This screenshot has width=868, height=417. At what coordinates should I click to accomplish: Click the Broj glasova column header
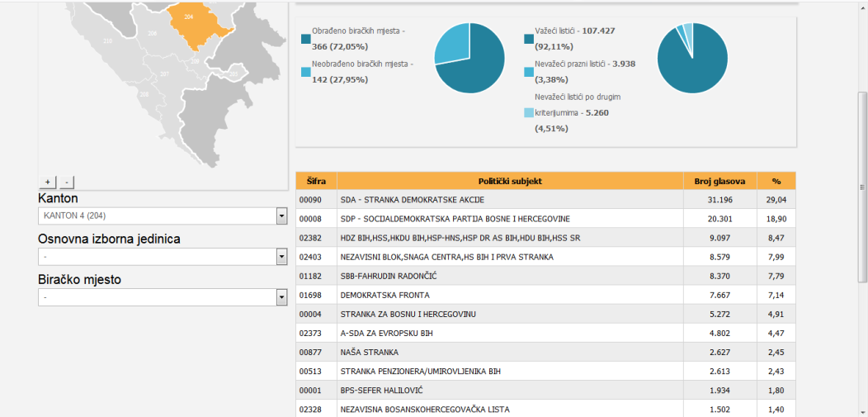coord(719,181)
